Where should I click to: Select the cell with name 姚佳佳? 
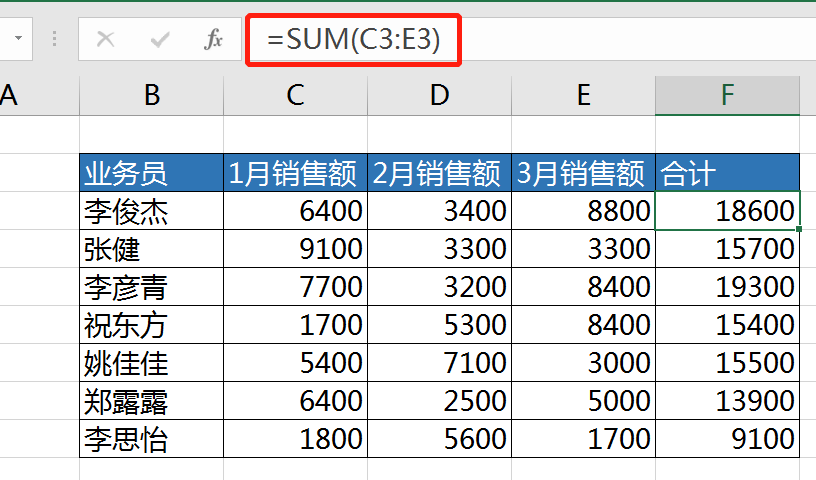click(151, 362)
